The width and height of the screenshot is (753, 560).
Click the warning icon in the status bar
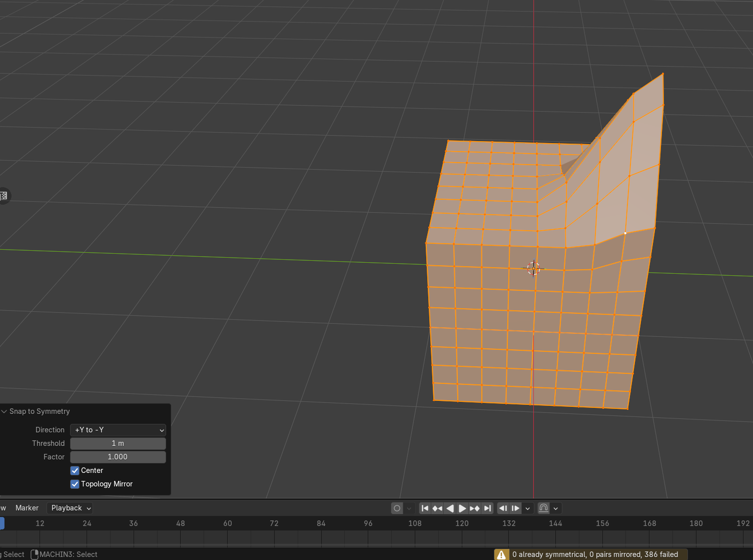[501, 554]
